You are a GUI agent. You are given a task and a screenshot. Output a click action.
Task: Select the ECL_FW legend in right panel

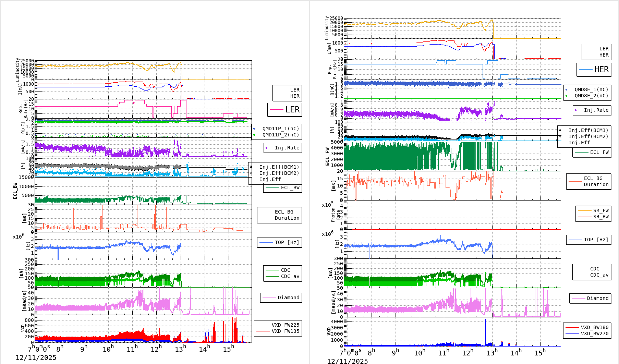[x=599, y=152]
